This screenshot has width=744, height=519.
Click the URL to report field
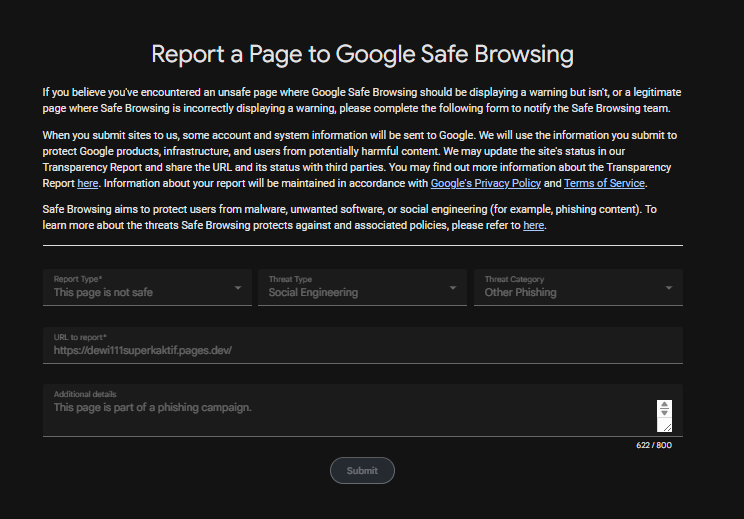point(363,345)
